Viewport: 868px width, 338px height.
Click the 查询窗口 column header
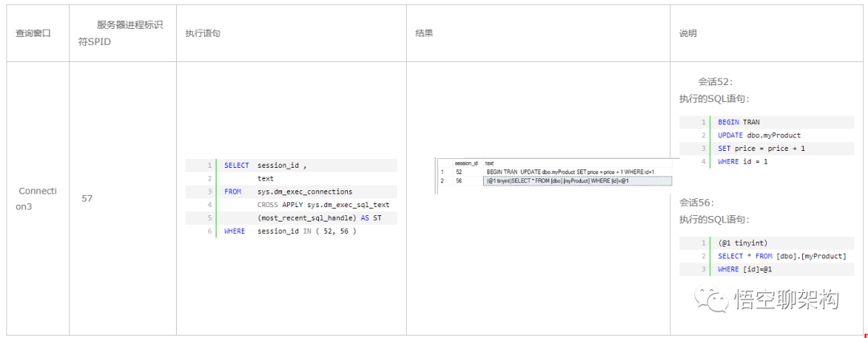(x=33, y=33)
